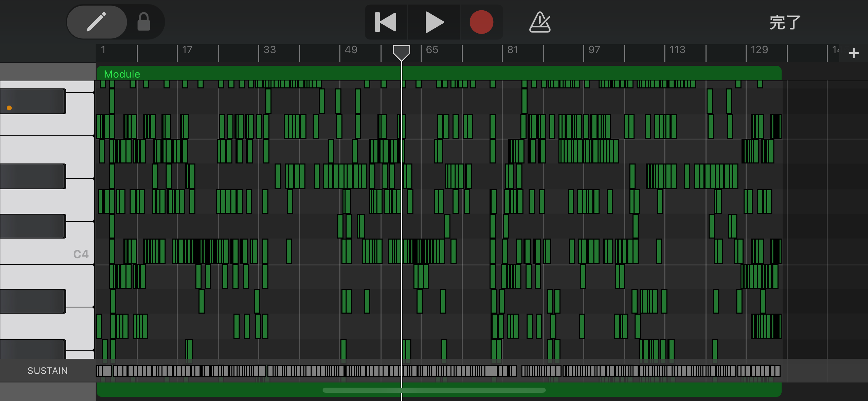Tap 完了 to finish editing

(x=785, y=23)
